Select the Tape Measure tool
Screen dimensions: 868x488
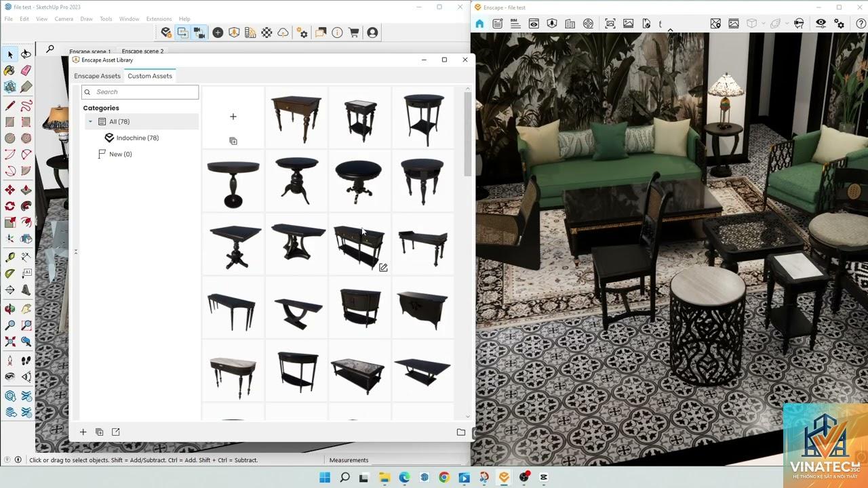point(10,258)
